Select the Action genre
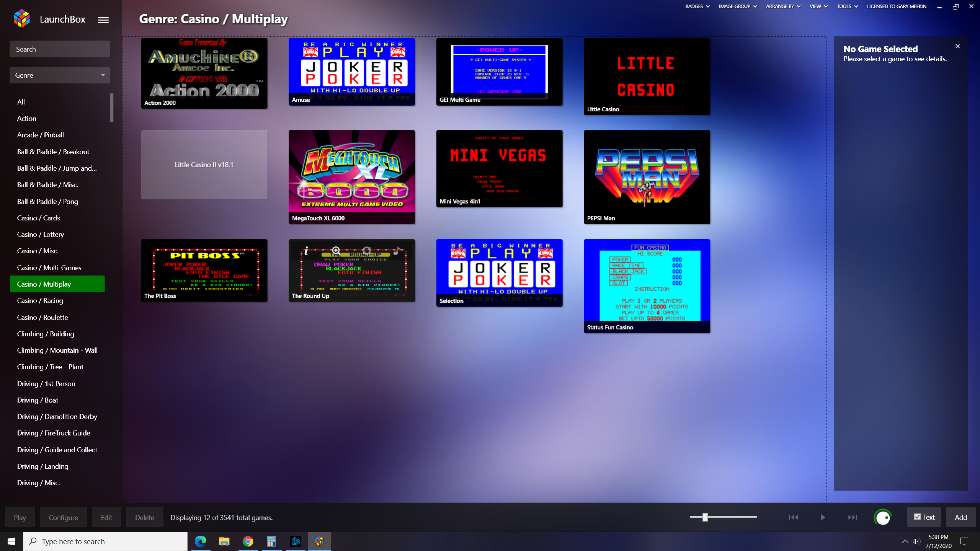Viewport: 980px width, 551px height. point(57,118)
